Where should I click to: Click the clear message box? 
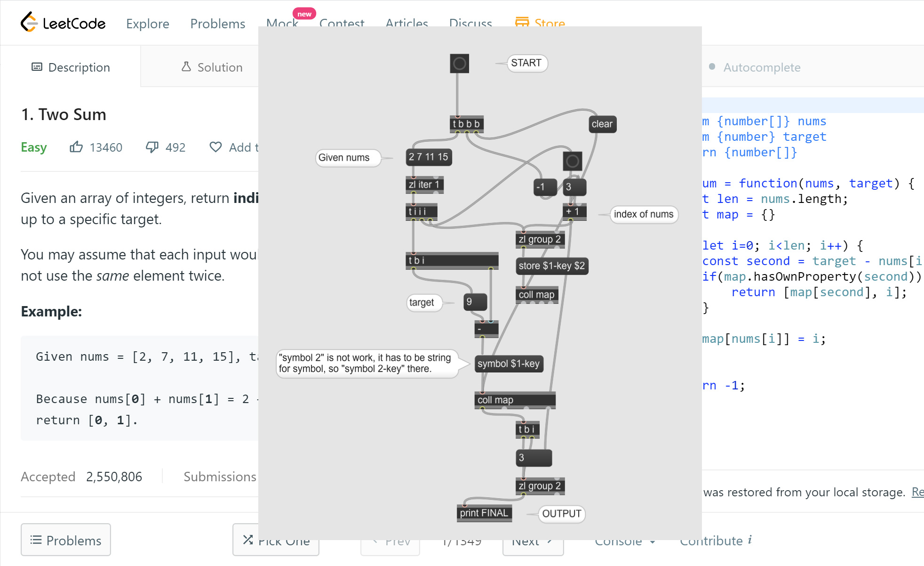tap(602, 124)
